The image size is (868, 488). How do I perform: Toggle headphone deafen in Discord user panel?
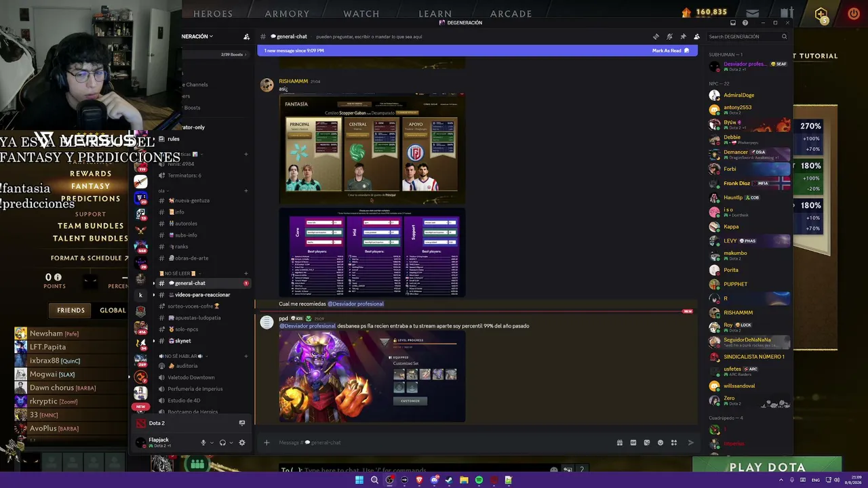pos(222,443)
